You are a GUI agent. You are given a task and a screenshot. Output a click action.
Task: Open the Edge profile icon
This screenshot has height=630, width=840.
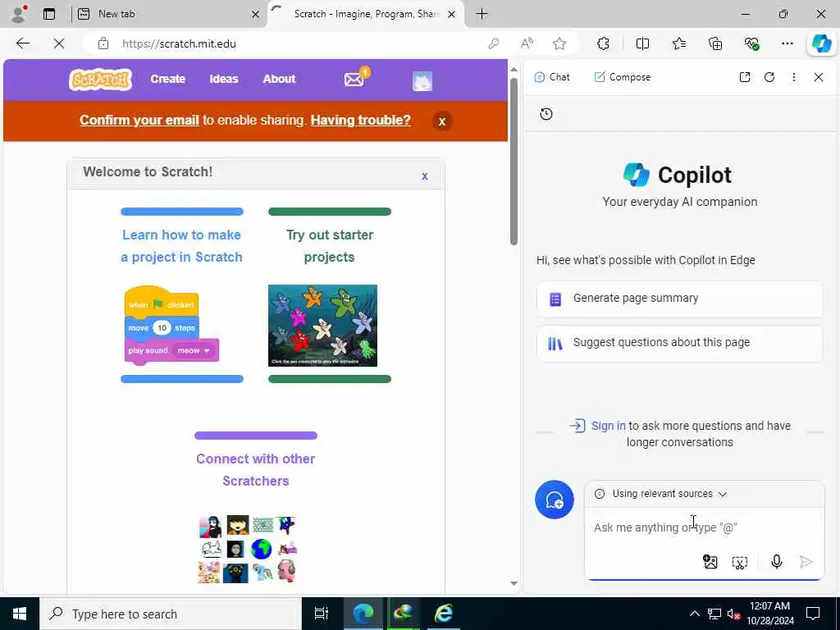pyautogui.click(x=19, y=14)
